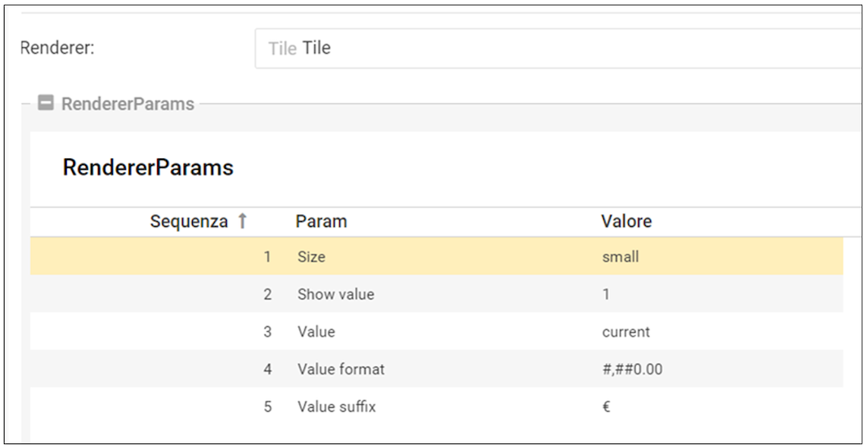The image size is (868, 448).
Task: Sort by the Sequenza column header
Action: click(x=189, y=221)
